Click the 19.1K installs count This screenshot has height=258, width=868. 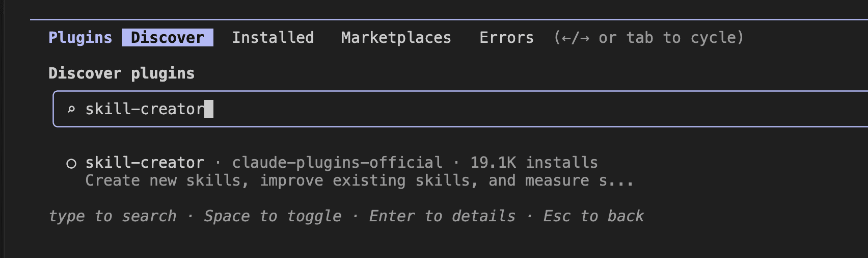click(x=534, y=163)
